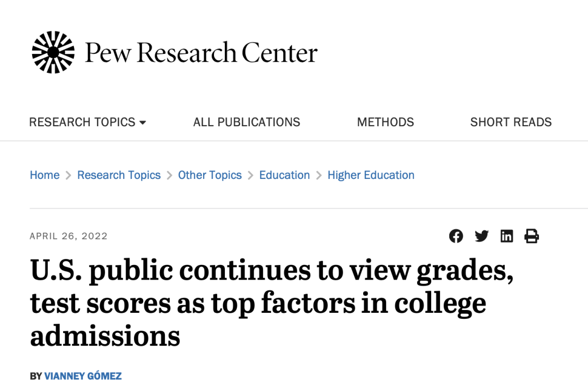
Task: Go to Home breadcrumb link
Action: coord(45,175)
